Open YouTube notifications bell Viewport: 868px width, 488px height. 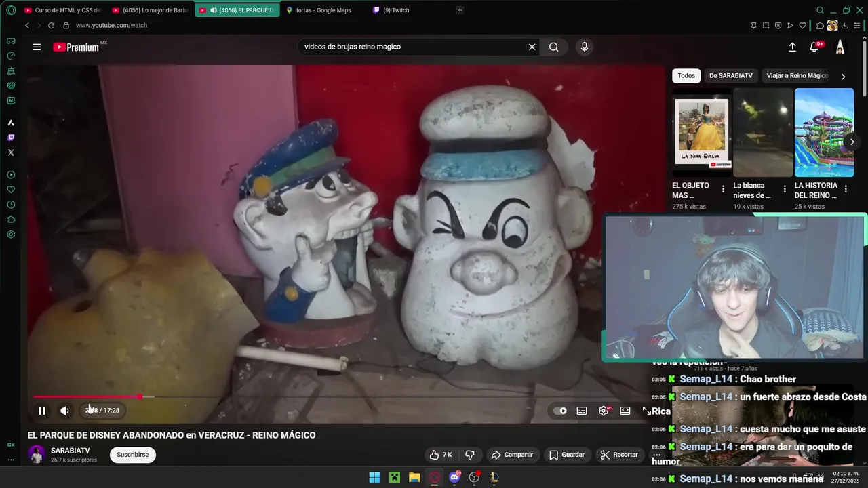pyautogui.click(x=814, y=47)
